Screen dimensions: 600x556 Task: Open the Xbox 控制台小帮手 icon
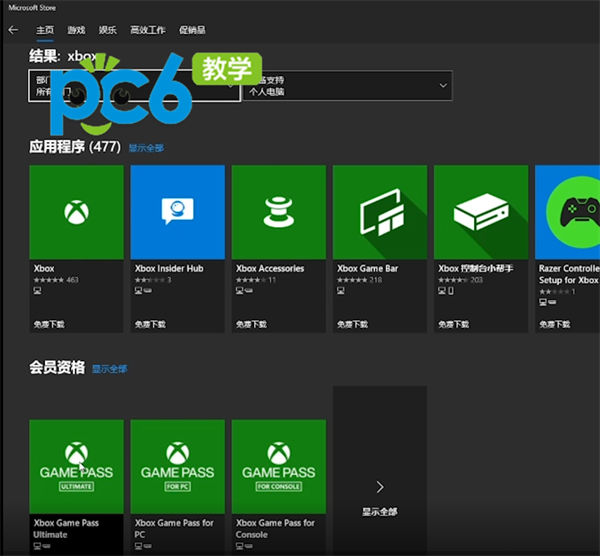pyautogui.click(x=480, y=212)
